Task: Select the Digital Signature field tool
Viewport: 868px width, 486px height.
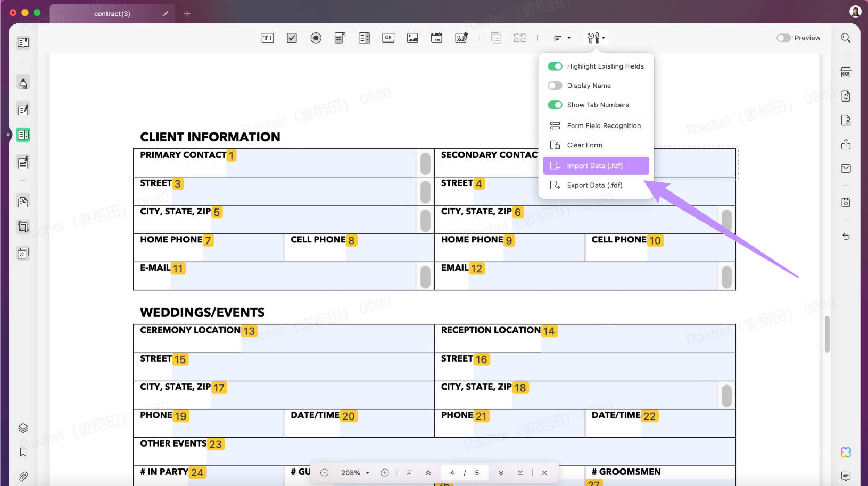Action: pyautogui.click(x=461, y=38)
